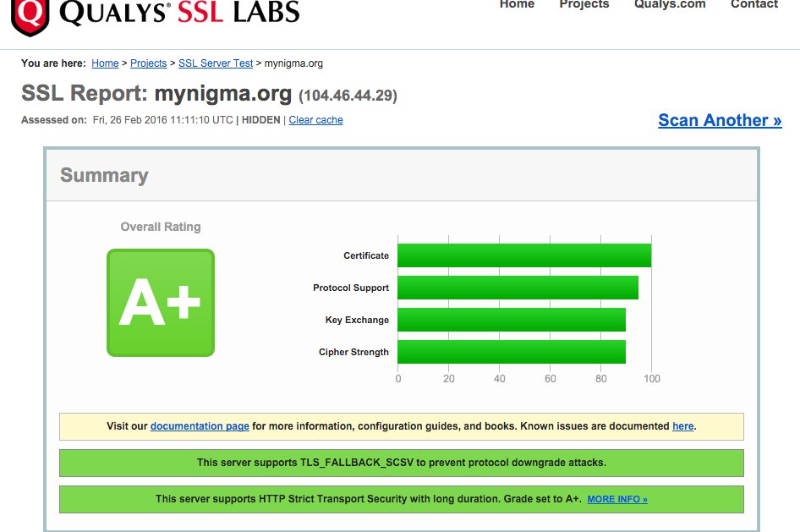Image resolution: width=800 pixels, height=532 pixels.
Task: Go to Qualys.com from the top menu
Action: [670, 4]
